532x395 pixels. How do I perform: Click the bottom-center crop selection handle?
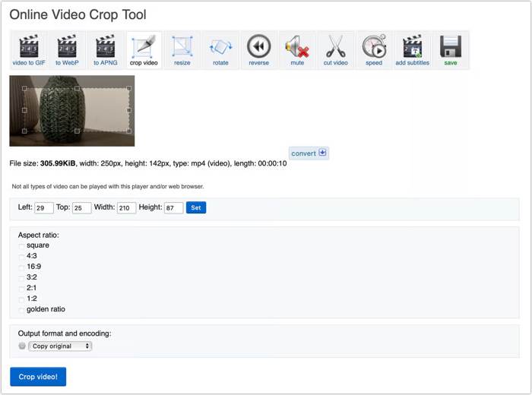click(77, 131)
